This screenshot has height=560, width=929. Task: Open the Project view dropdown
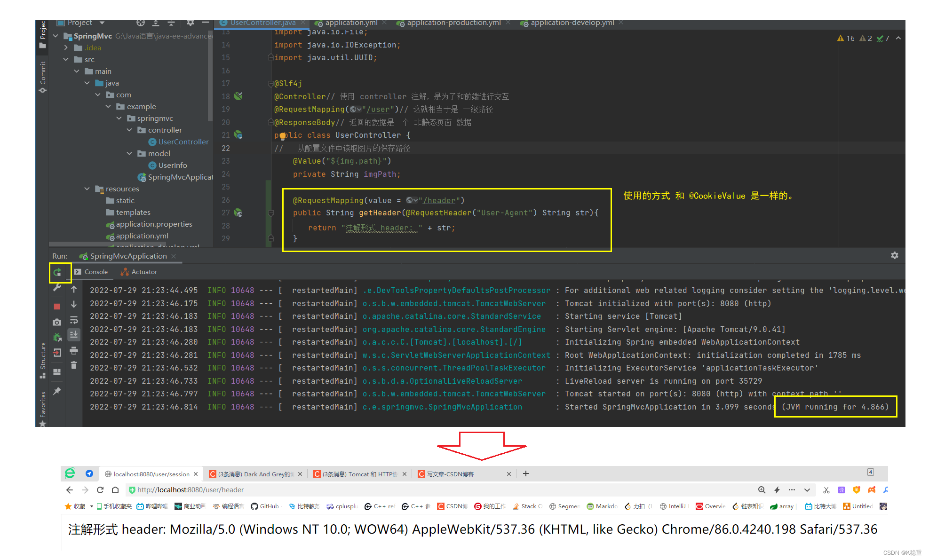pos(103,23)
